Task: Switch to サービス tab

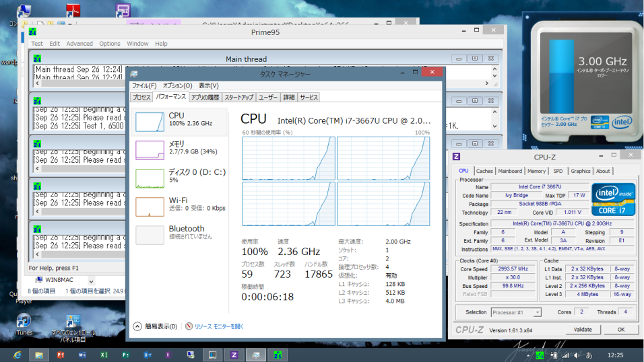Action: [309, 98]
